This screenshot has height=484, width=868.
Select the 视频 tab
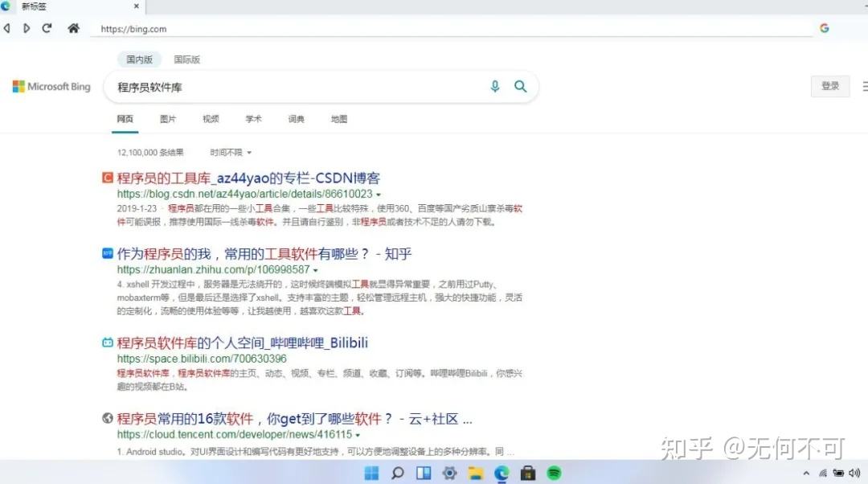click(211, 118)
